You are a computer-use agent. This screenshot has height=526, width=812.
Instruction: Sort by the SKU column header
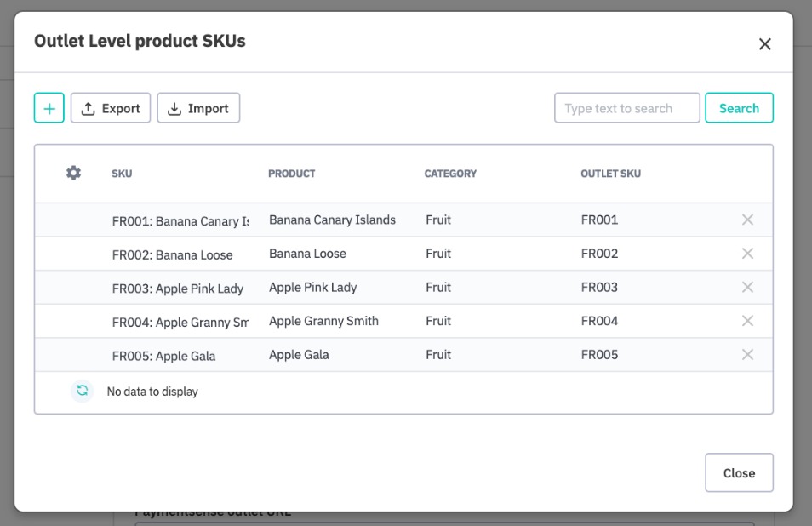(122, 174)
